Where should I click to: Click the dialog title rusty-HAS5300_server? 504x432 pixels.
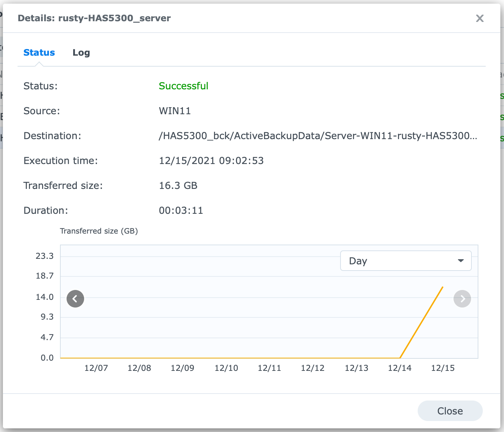pyautogui.click(x=94, y=18)
